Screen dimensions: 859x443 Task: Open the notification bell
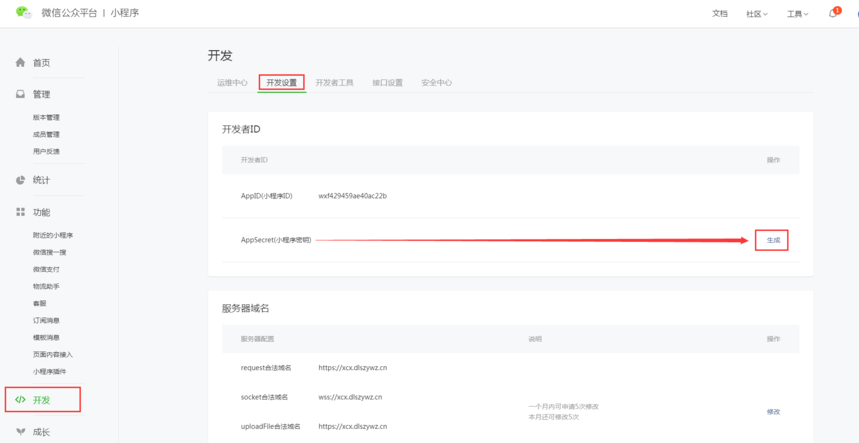(x=833, y=13)
